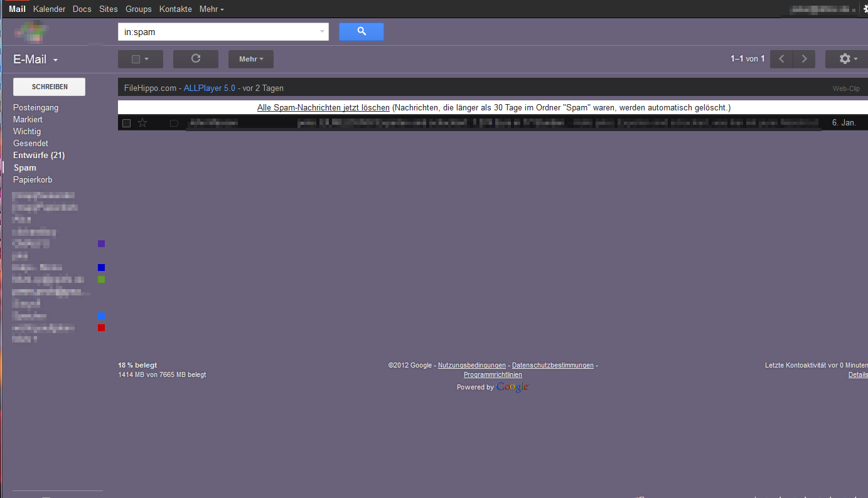Click the SCHREIBEN compose button

(50, 87)
